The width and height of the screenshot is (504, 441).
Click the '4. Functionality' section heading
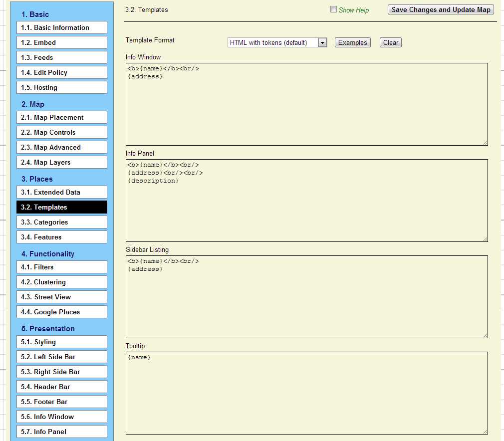coord(48,254)
